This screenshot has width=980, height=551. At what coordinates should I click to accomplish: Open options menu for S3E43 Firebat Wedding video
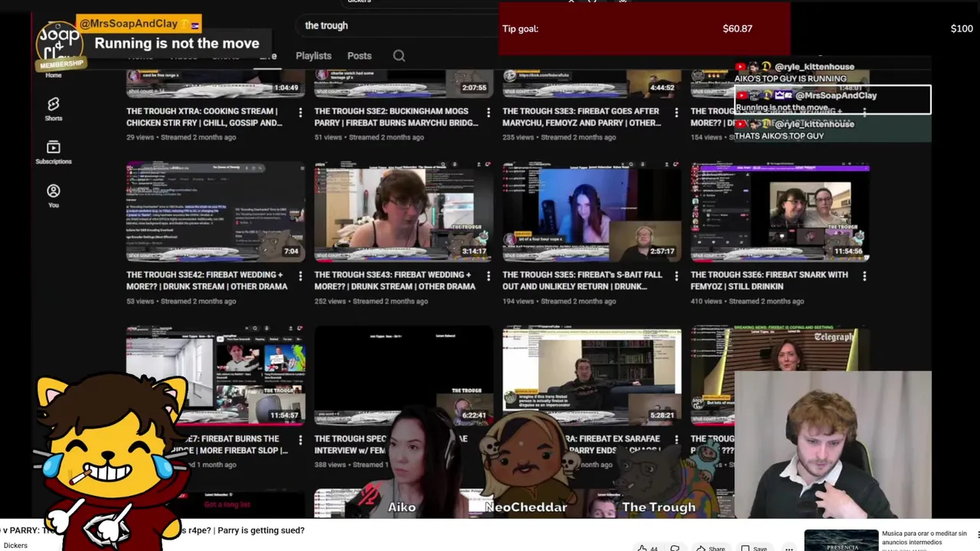tap(488, 275)
